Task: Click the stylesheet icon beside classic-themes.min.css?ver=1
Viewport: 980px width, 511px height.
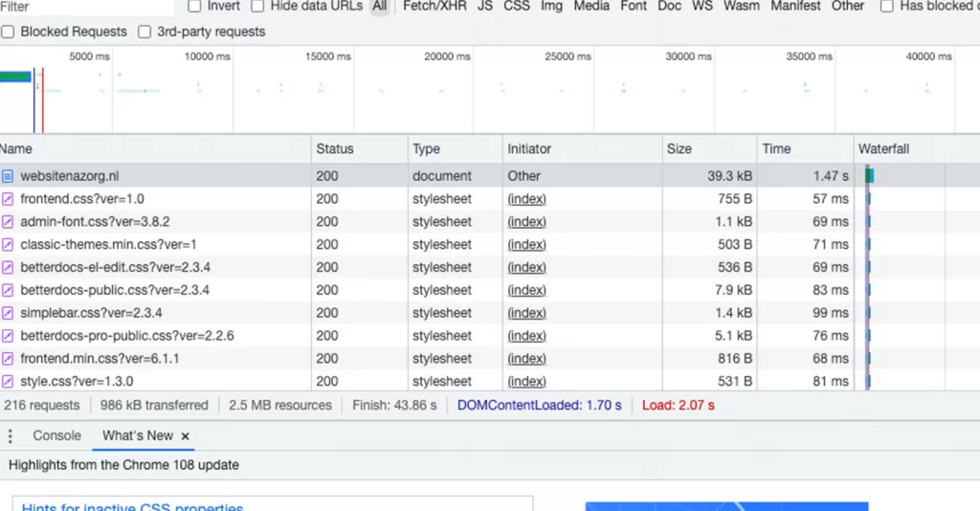Action: pyautogui.click(x=7, y=245)
